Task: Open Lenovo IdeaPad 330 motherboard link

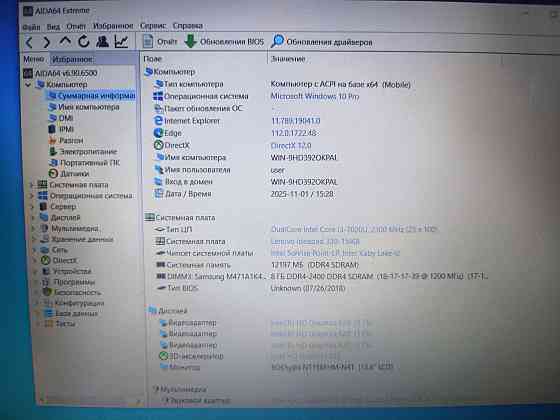Action: 315,241
